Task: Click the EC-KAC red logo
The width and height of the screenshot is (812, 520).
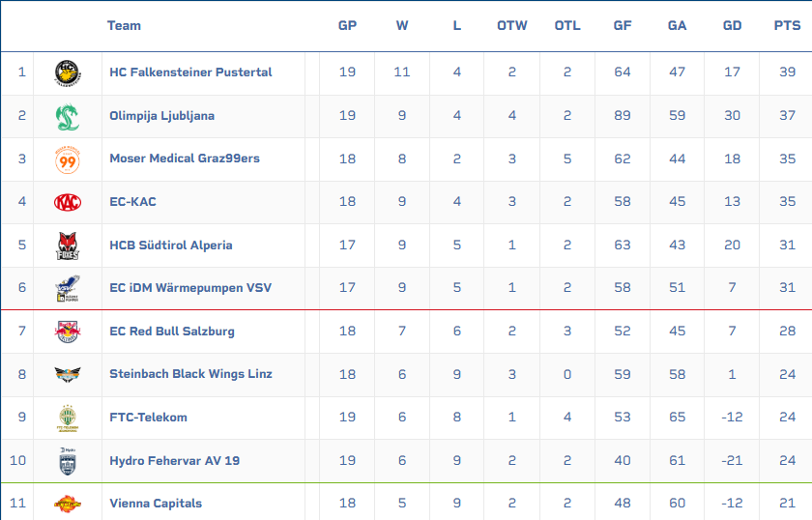Action: pyautogui.click(x=67, y=202)
